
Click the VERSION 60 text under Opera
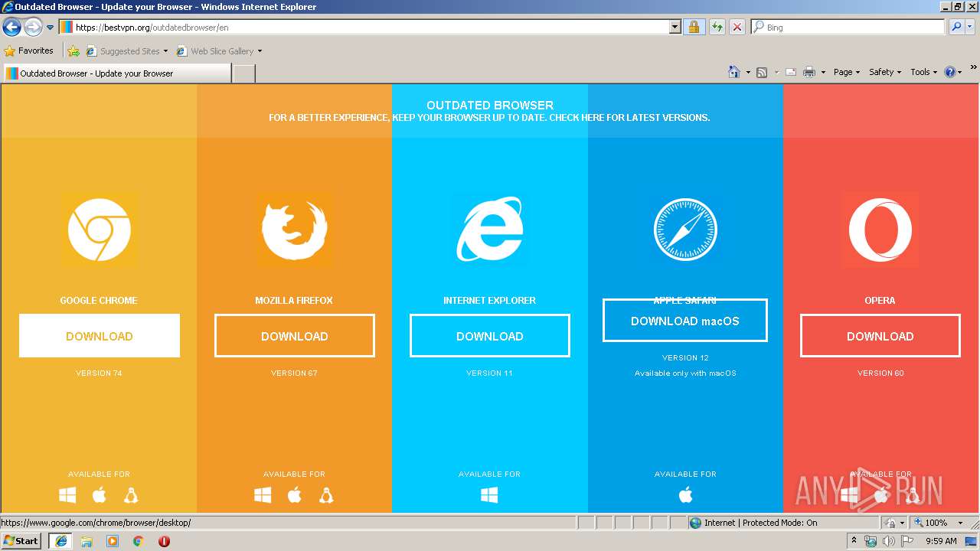point(880,373)
